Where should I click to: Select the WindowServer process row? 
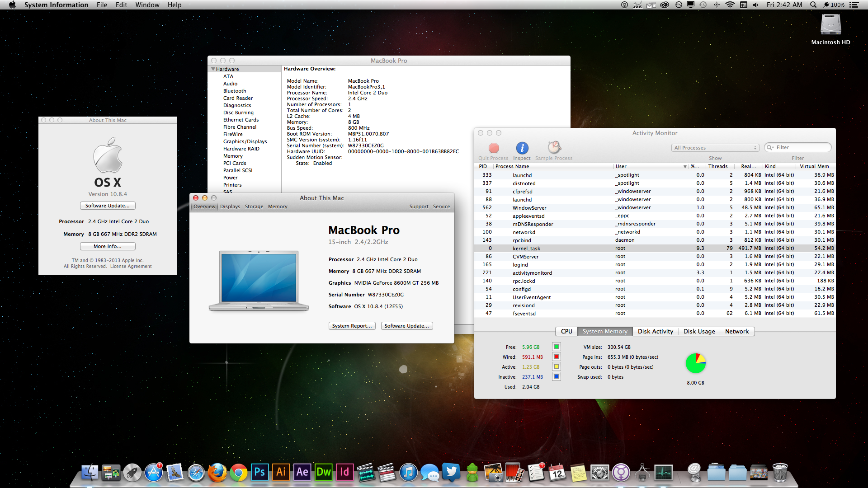coord(655,207)
